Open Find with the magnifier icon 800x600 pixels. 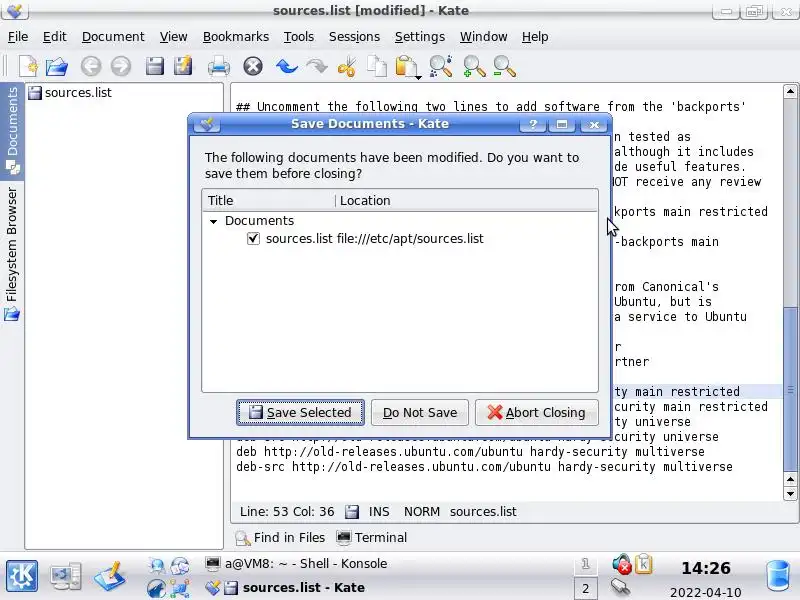(x=440, y=66)
